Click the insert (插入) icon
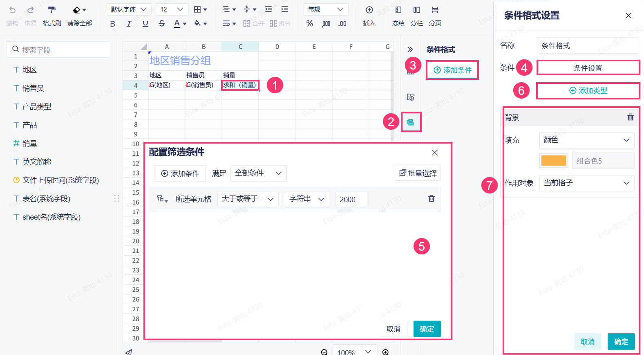The width and height of the screenshot is (644, 355). [x=369, y=10]
